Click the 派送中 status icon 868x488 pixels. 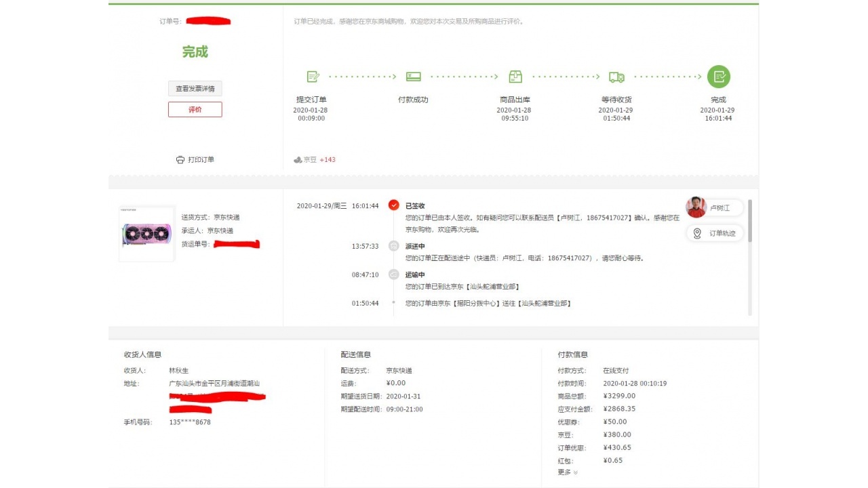click(393, 246)
